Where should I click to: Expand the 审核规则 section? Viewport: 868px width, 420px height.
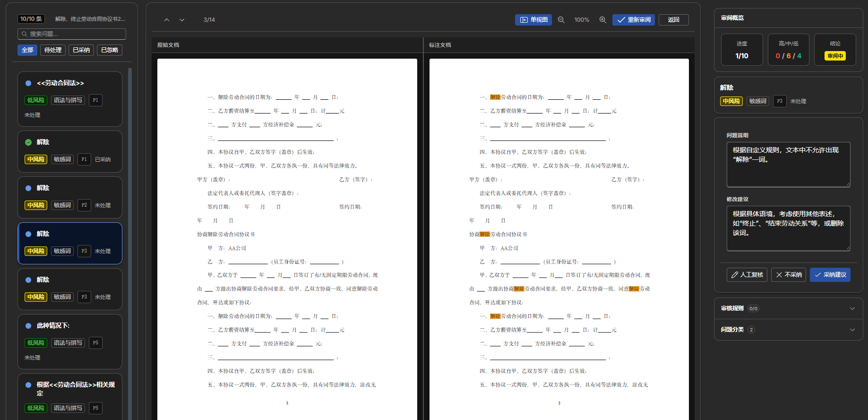(788, 308)
